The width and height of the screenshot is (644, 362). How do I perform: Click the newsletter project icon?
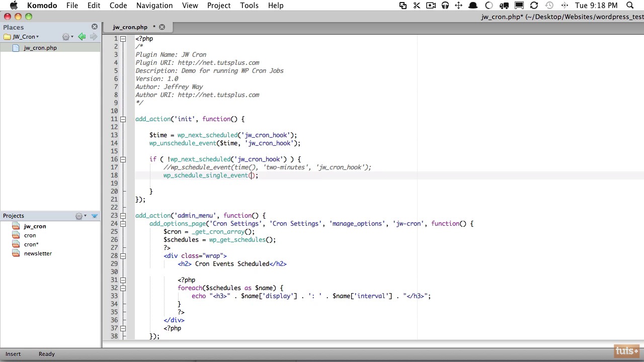coord(16,253)
